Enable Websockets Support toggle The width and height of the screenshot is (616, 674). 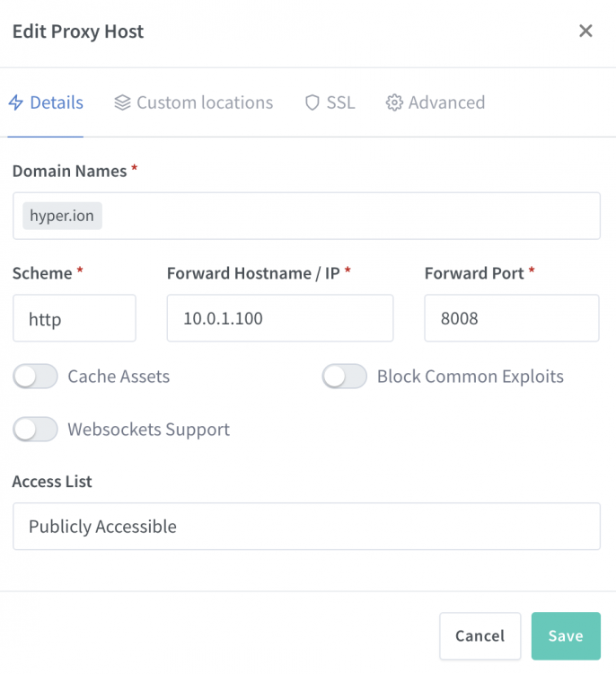[x=35, y=429]
